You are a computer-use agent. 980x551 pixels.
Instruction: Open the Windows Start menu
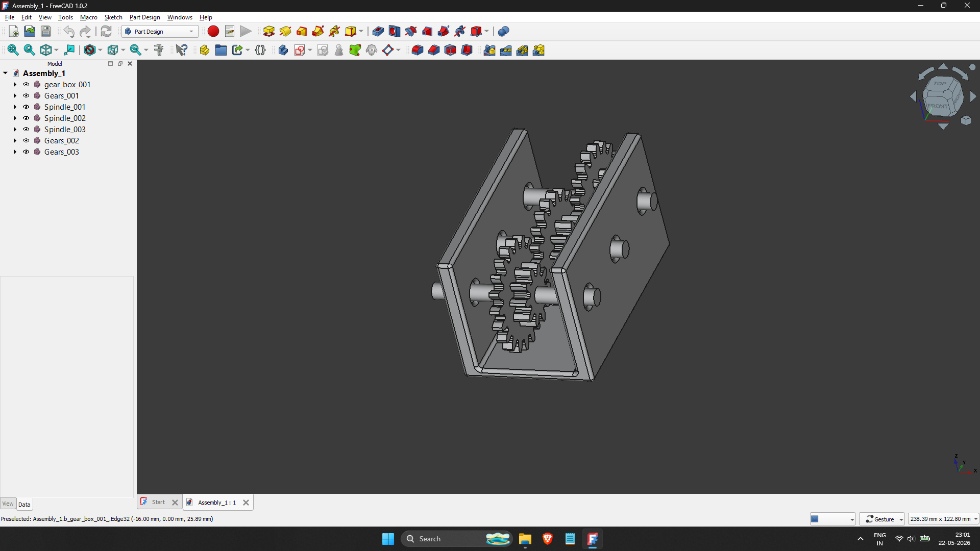click(388, 539)
